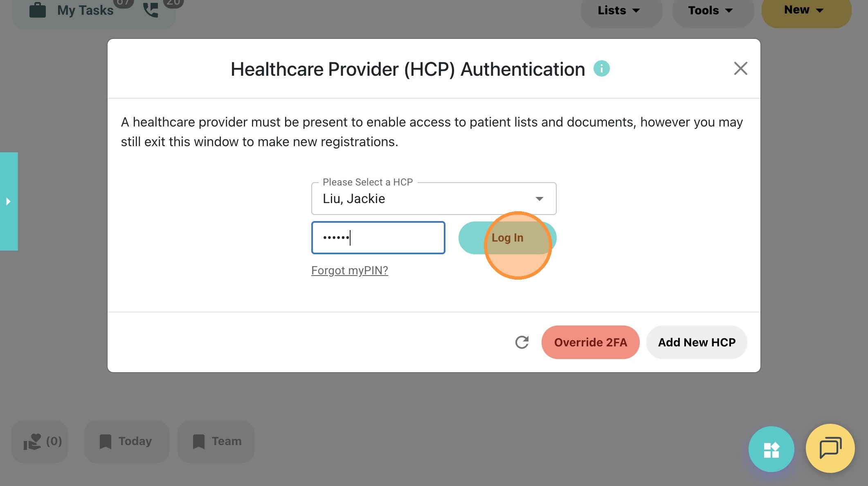Screen dimensions: 868x486
Task: Open the chat bubble icon button
Action: 830,448
